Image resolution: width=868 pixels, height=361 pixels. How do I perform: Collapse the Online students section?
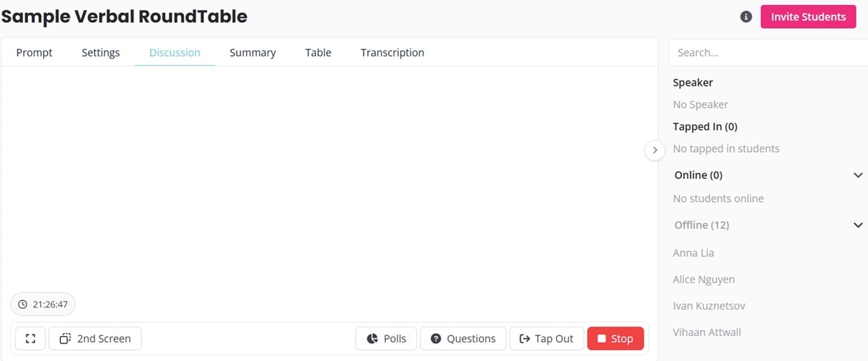(858, 175)
